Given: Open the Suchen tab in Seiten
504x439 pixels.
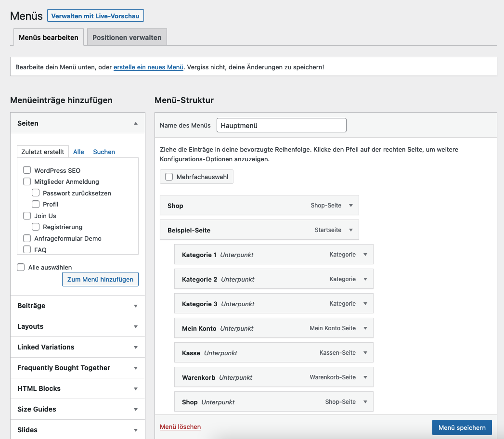Looking at the screenshot, I should (x=104, y=152).
